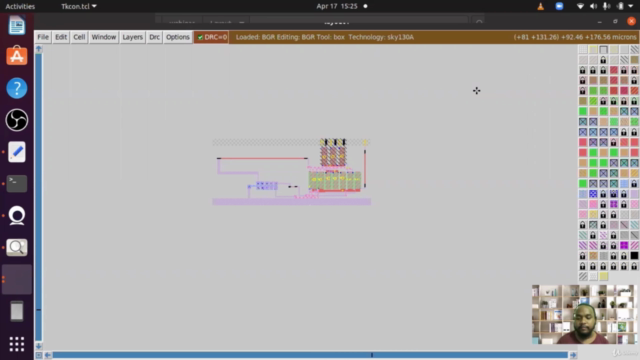The width and height of the screenshot is (640, 360).
Task: Click the battery indicator in the top bar
Action: pos(620,6)
